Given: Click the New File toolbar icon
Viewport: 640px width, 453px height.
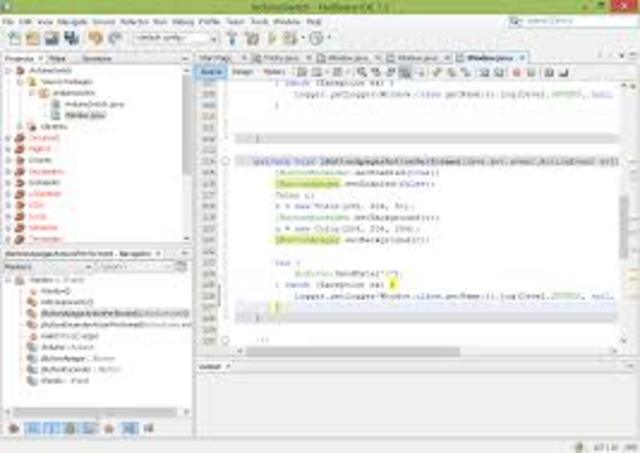Looking at the screenshot, I should (x=15, y=38).
